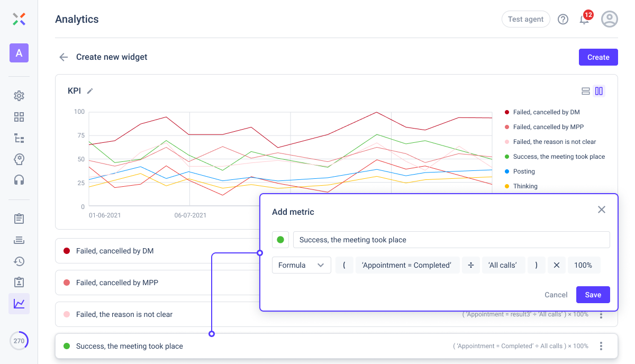This screenshot has height=364, width=635.
Task: Open the dashboard grid icon in sidebar
Action: (x=19, y=117)
